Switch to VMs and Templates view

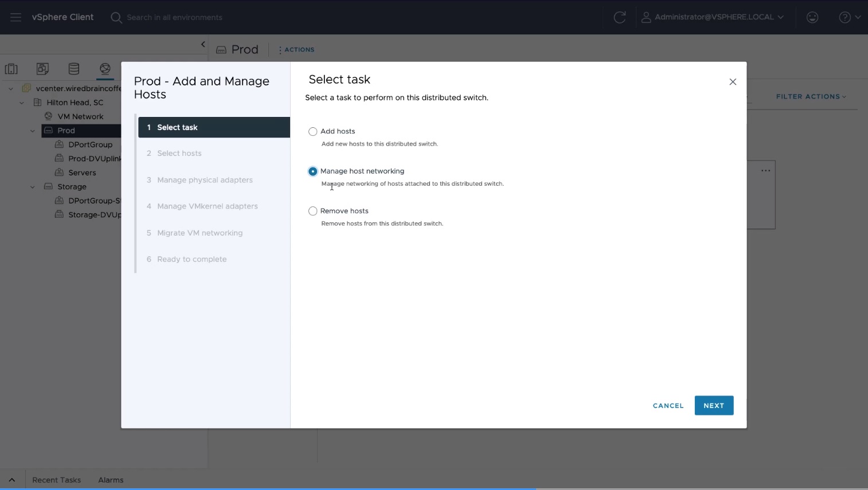coord(42,69)
